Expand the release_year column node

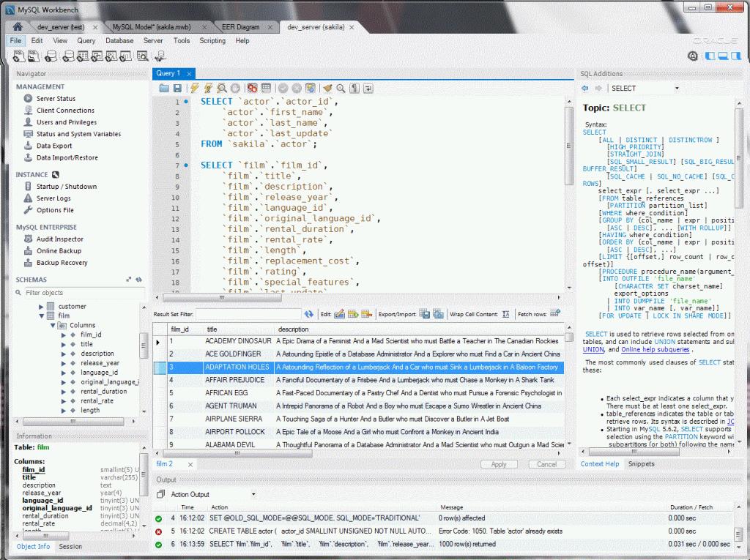tap(64, 363)
